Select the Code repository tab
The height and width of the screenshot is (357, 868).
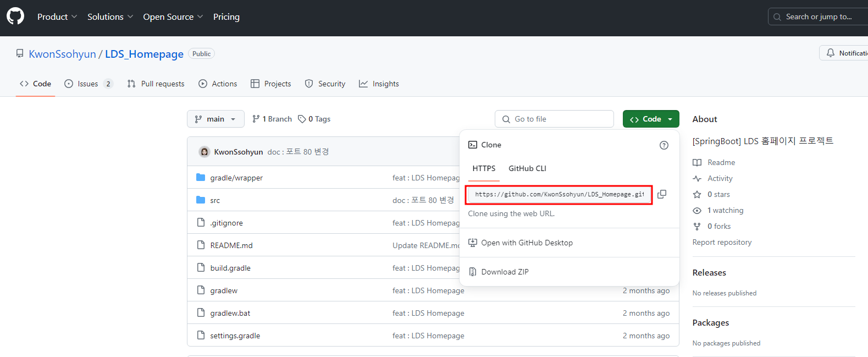click(x=35, y=84)
